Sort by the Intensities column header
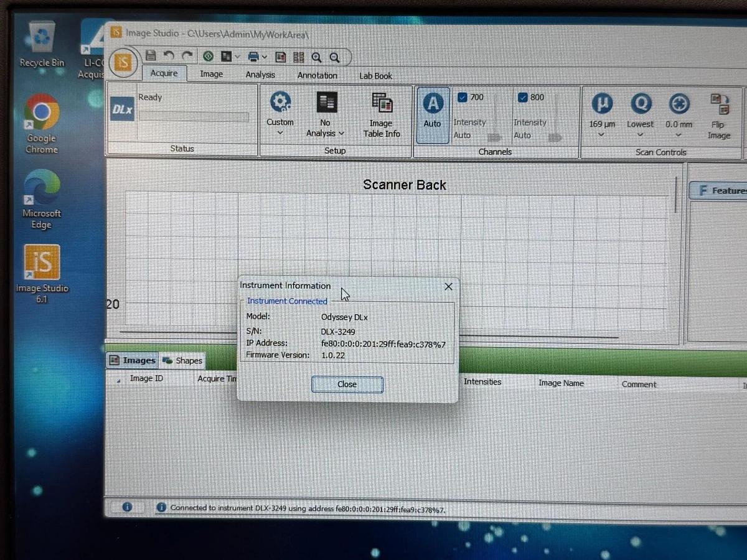Screen dimensions: 747x560 coord(482,382)
